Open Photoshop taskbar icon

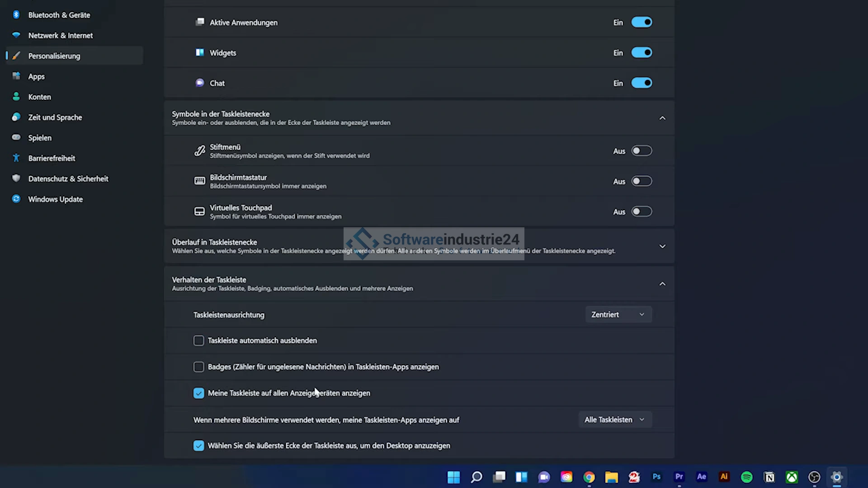coord(656,477)
